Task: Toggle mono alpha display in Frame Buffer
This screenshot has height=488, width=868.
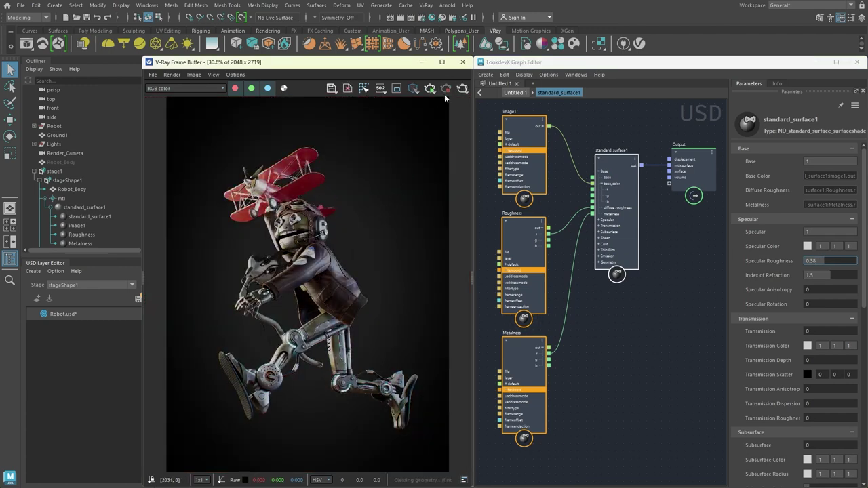Action: (x=284, y=88)
